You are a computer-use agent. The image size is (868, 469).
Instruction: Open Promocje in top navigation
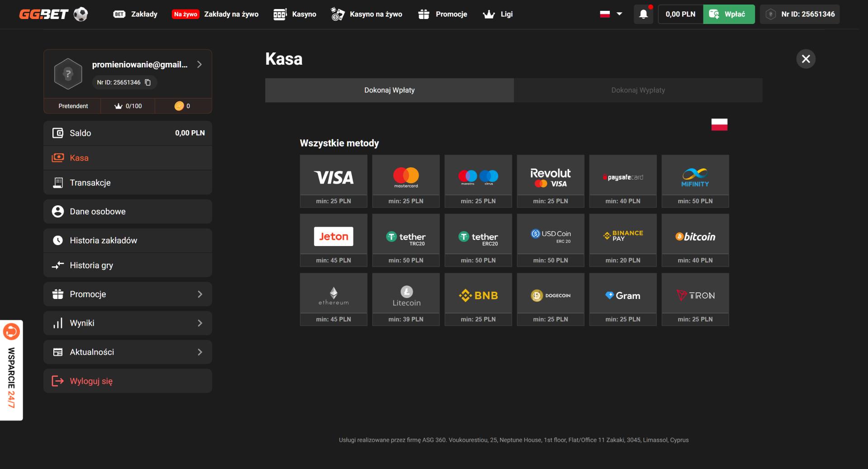coord(443,14)
